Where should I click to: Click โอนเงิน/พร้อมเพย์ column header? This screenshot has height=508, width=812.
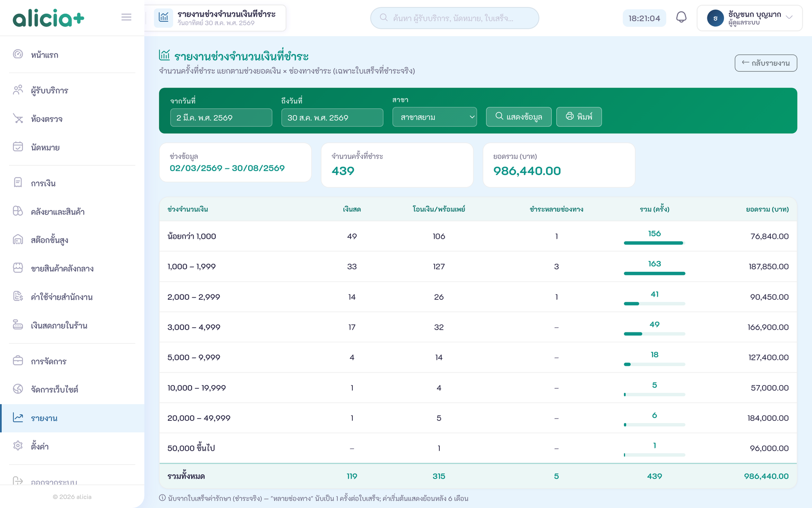[438, 209]
